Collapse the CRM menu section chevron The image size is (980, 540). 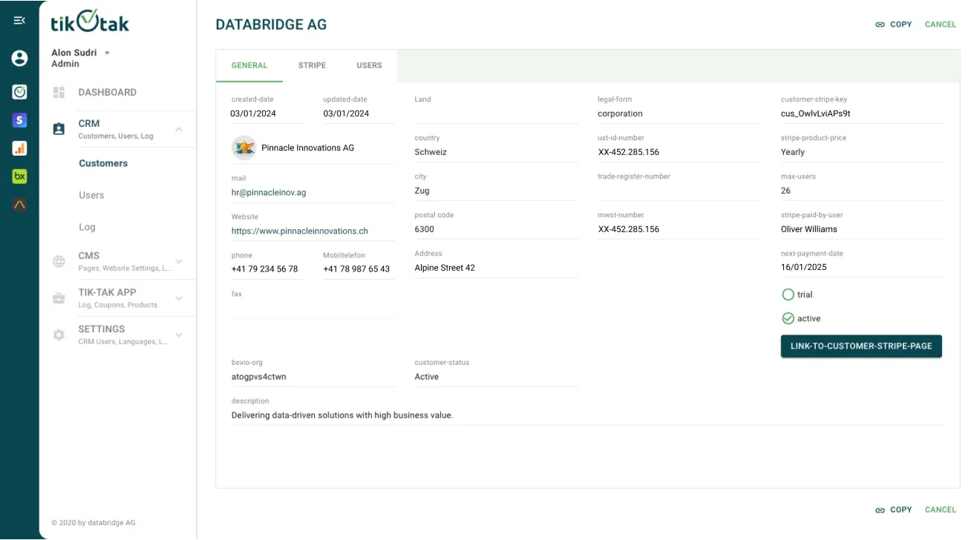179,129
